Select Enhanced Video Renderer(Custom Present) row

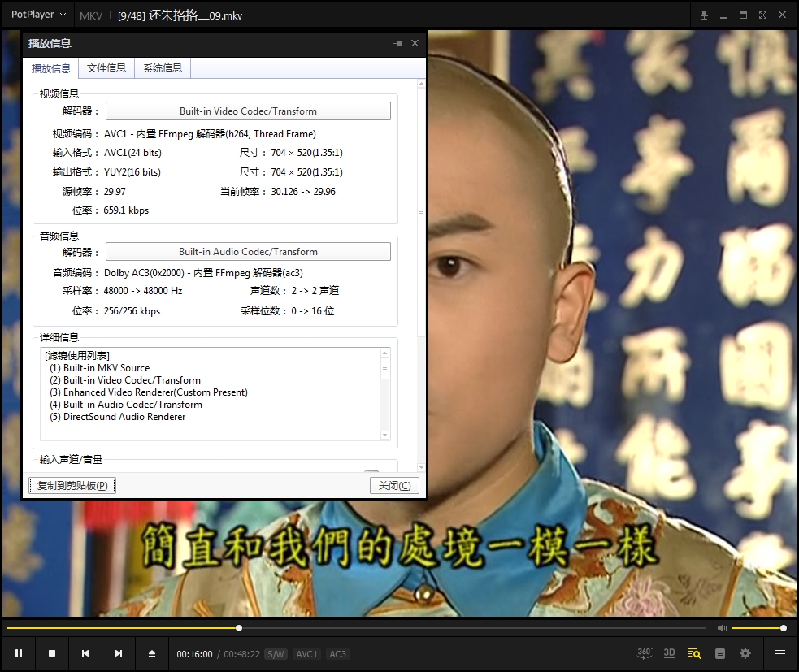click(149, 392)
